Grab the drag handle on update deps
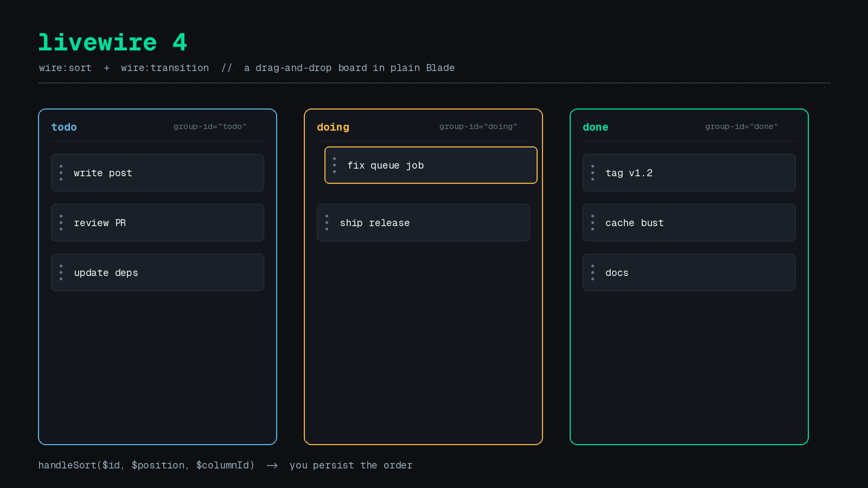 (x=61, y=273)
